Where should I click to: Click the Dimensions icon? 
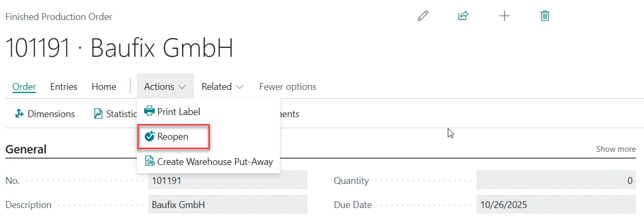pos(19,114)
